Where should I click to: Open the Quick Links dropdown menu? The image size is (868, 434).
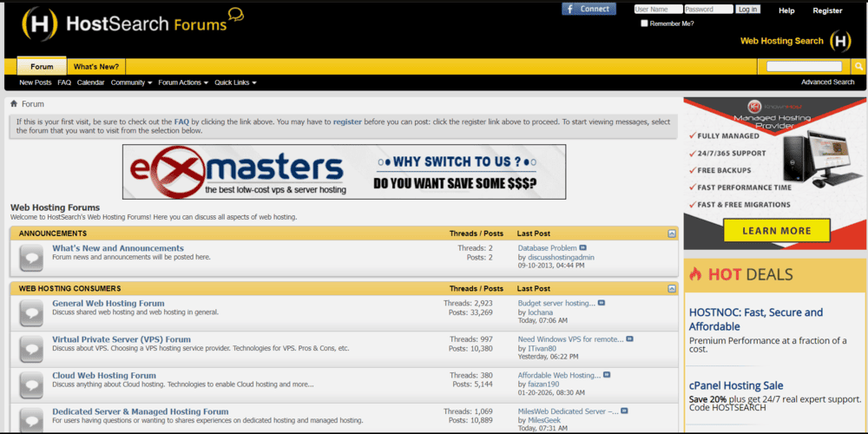coord(235,82)
